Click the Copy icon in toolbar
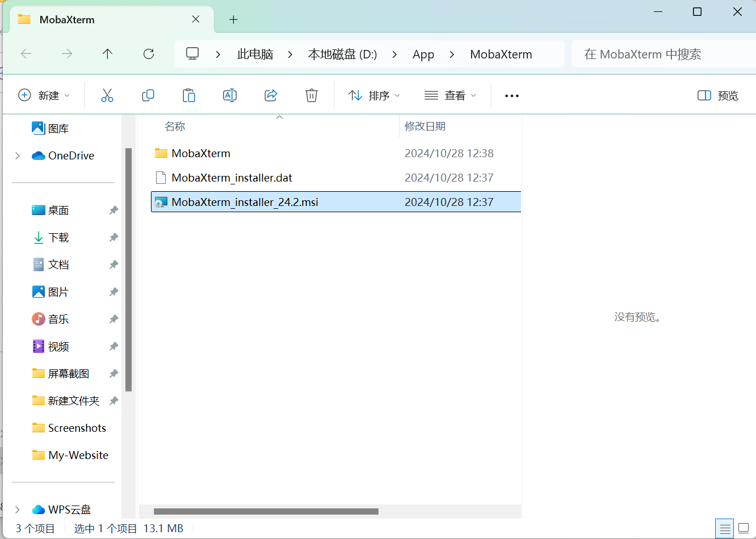This screenshot has height=539, width=756. coord(148,95)
